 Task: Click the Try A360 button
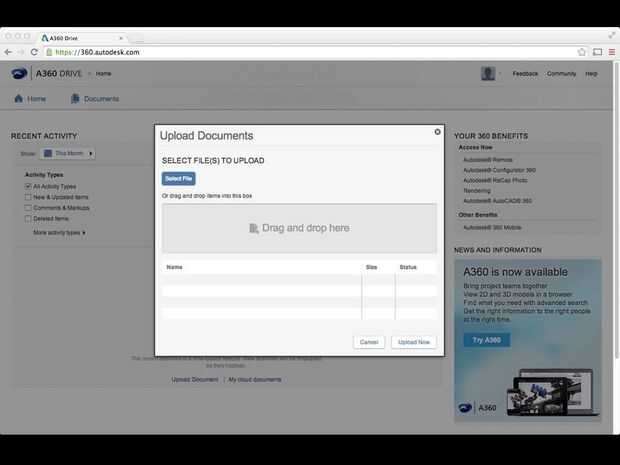487,340
